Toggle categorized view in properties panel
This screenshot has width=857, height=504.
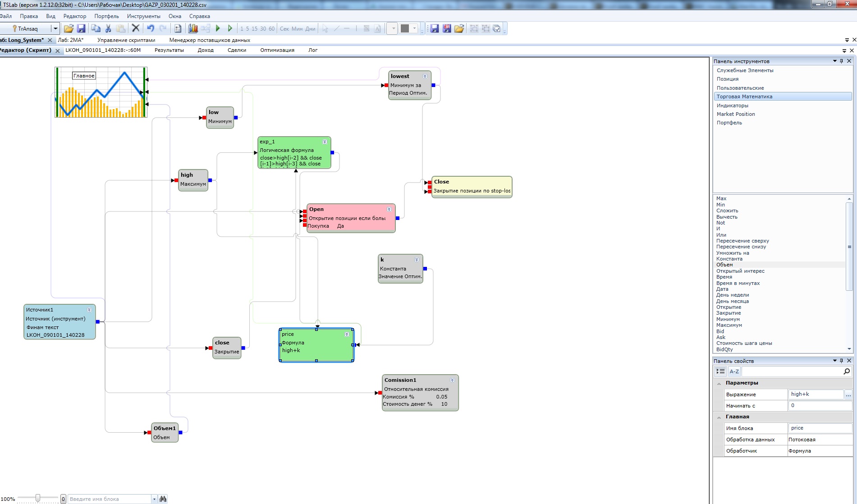[x=720, y=371]
